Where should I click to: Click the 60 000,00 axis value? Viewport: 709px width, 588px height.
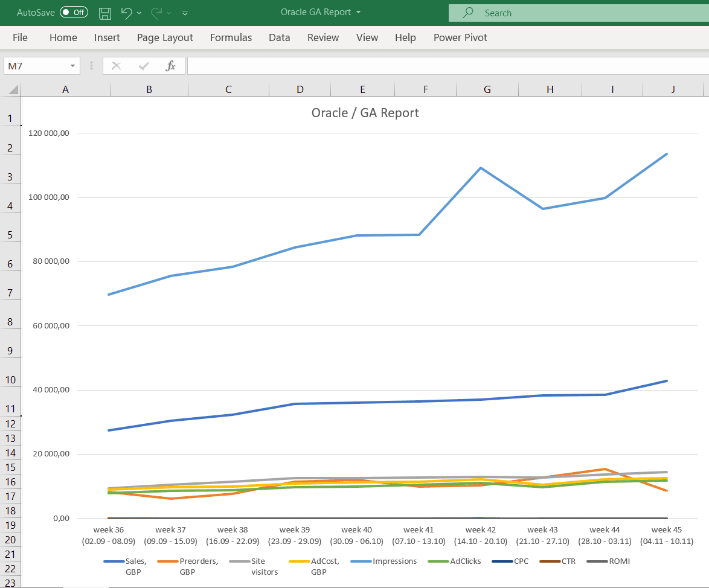coord(51,325)
